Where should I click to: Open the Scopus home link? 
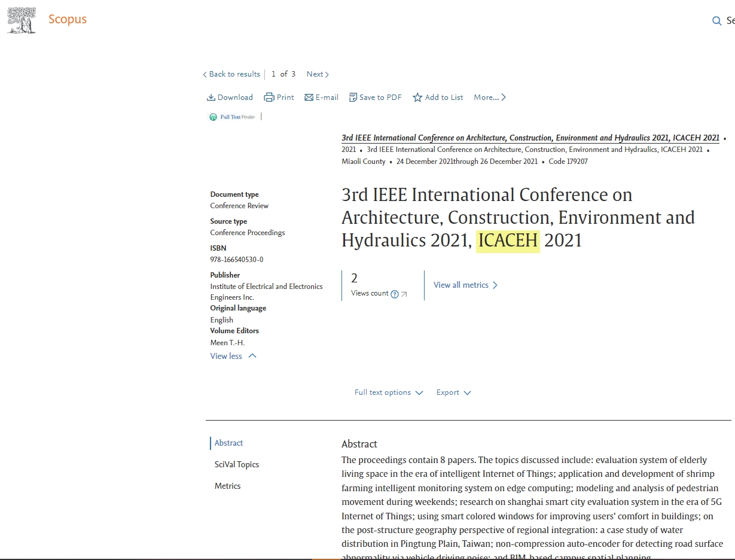click(68, 19)
